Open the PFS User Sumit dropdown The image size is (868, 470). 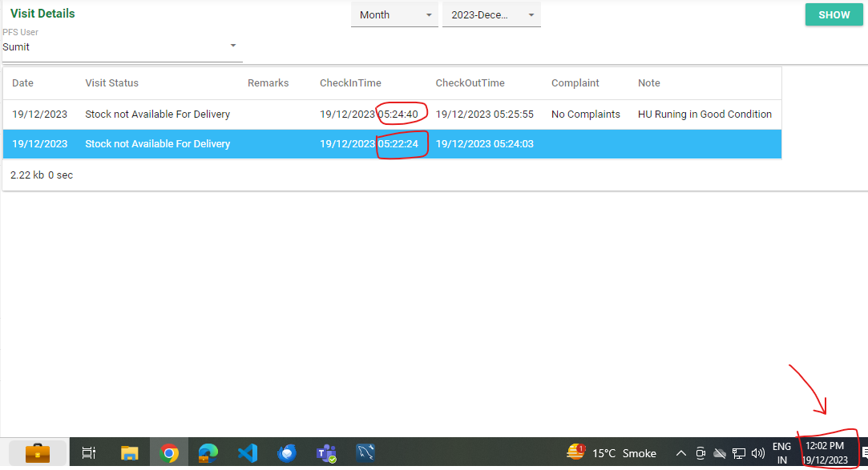click(x=122, y=47)
